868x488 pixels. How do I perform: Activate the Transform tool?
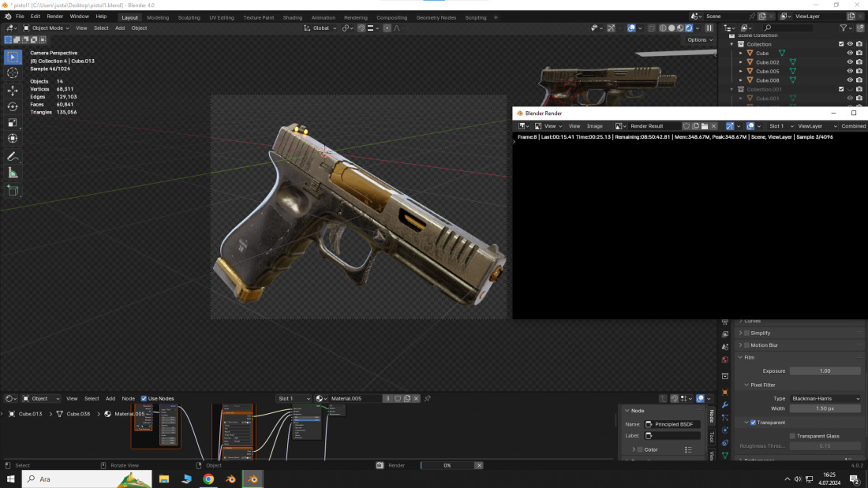pyautogui.click(x=13, y=138)
